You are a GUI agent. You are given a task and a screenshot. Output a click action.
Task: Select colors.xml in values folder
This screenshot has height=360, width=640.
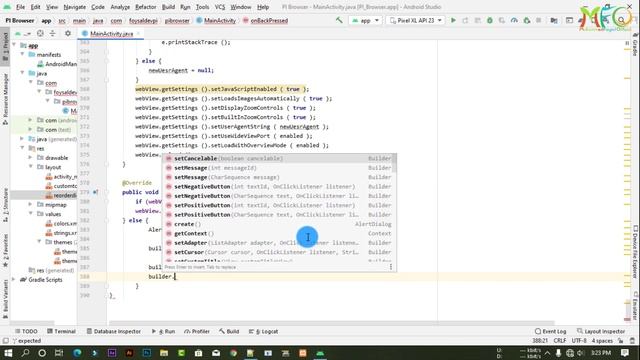click(61, 223)
